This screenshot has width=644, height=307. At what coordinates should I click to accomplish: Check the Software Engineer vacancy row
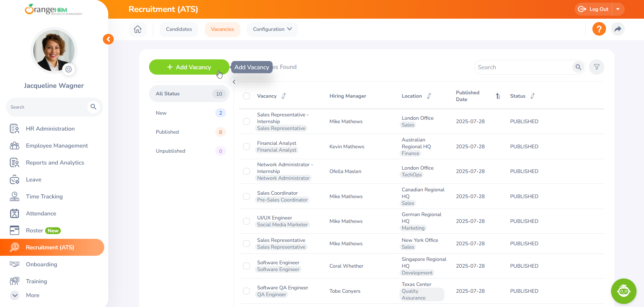coord(246,266)
